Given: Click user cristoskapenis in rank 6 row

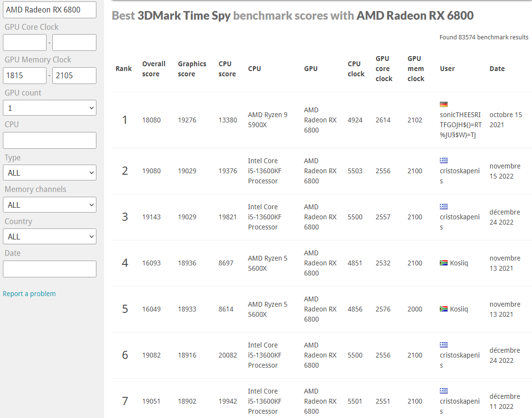Looking at the screenshot, I should [460, 360].
